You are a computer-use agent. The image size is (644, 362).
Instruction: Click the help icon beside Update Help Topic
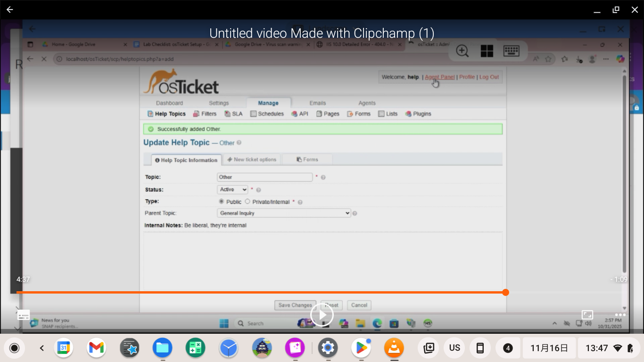pyautogui.click(x=239, y=143)
